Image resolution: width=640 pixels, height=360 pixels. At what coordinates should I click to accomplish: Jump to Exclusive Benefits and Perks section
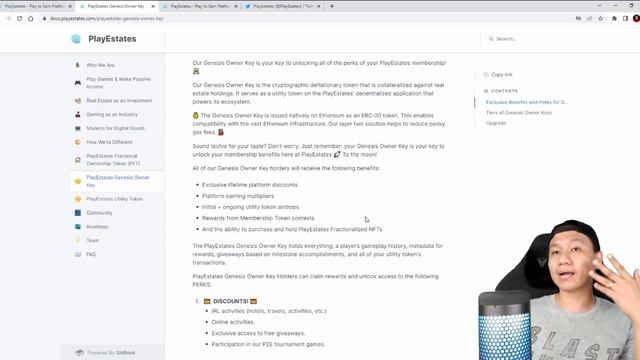pos(527,102)
